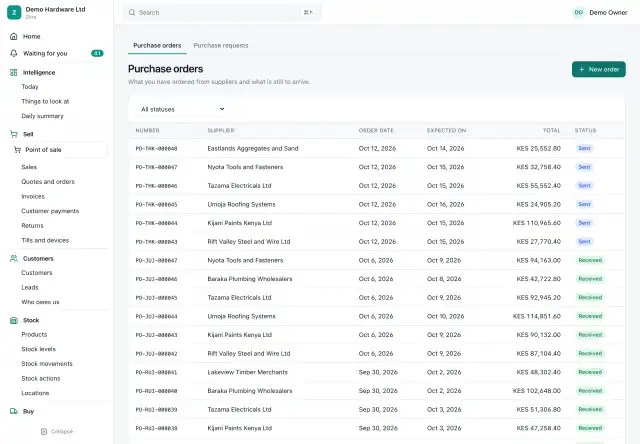Open order PO-JUJ-000047
Image resolution: width=640 pixels, height=444 pixels.
point(156,260)
